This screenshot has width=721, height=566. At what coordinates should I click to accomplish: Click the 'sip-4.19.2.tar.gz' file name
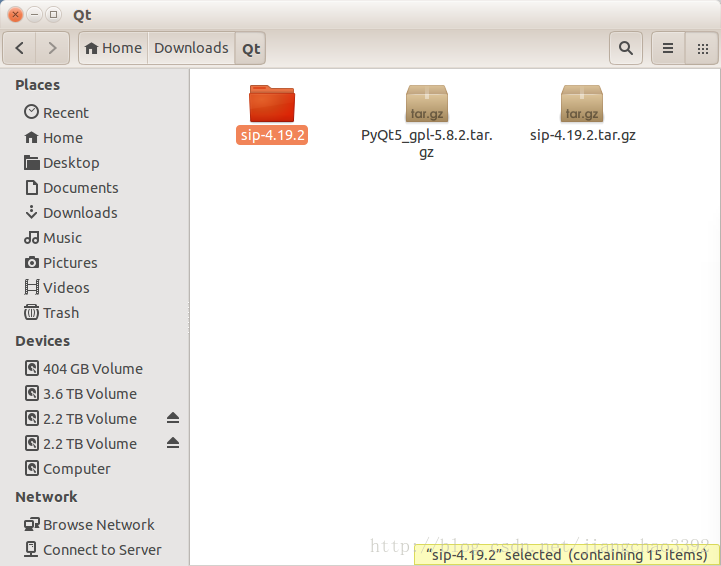point(583,135)
